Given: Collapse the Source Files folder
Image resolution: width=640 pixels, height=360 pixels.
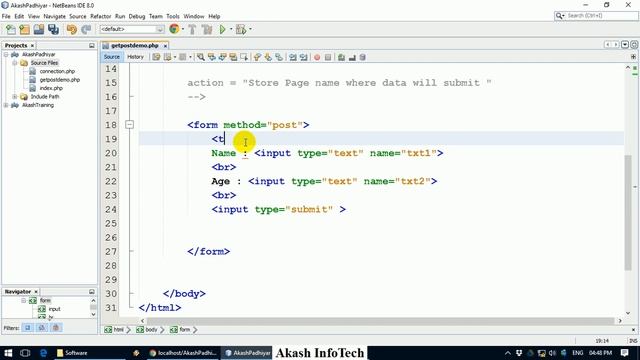Looking at the screenshot, I should tap(15, 63).
